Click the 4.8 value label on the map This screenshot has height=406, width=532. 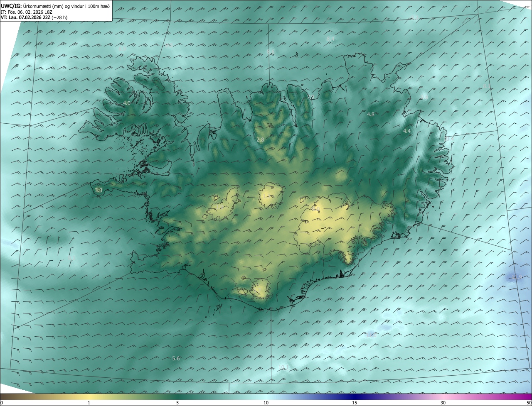tap(371, 114)
